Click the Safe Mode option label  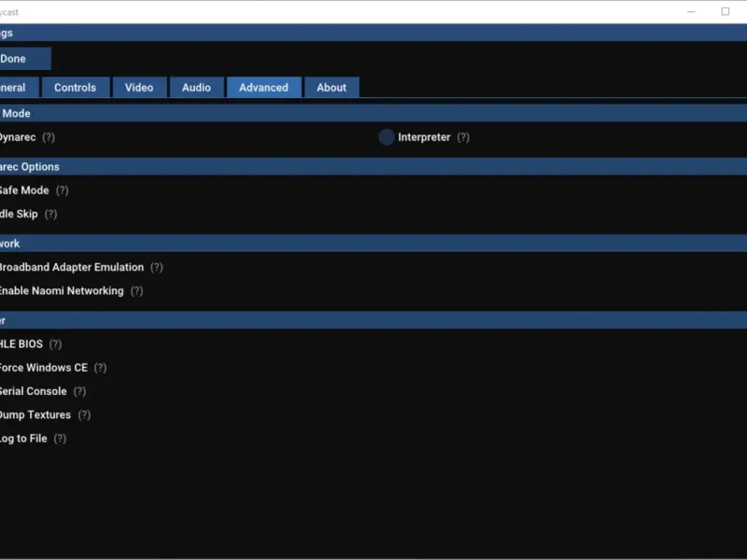click(24, 190)
